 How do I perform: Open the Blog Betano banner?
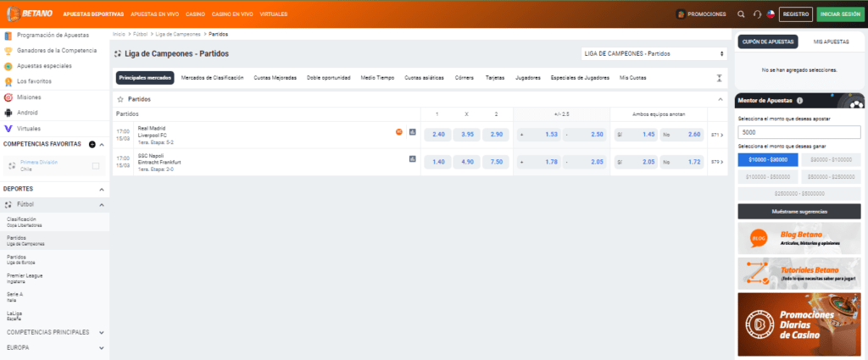tap(799, 238)
